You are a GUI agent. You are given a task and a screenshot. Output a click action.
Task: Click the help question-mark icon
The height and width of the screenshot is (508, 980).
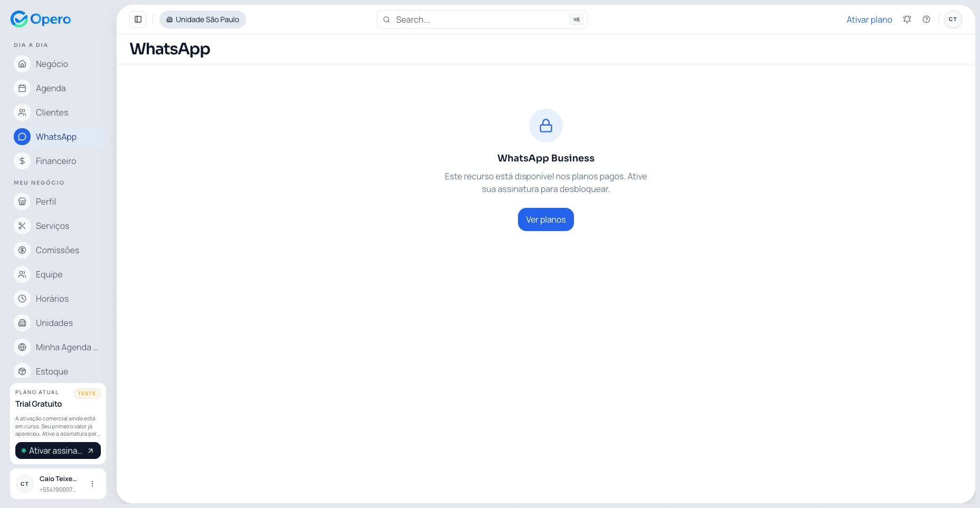click(x=926, y=20)
